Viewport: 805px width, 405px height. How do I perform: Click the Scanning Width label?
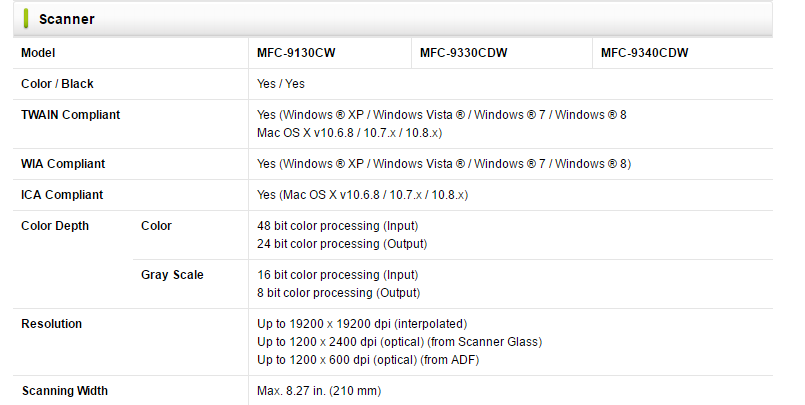coord(65,391)
